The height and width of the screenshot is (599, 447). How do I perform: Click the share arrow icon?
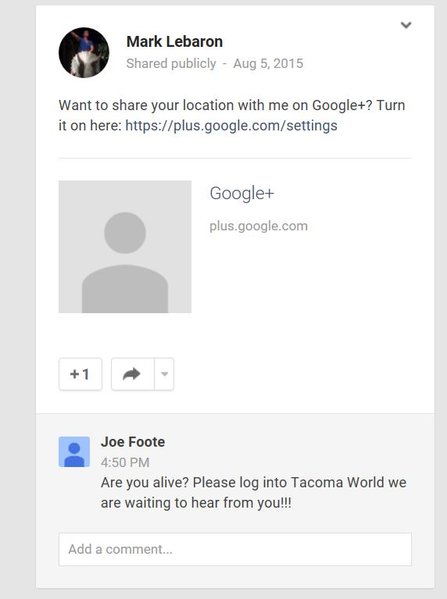(x=132, y=374)
